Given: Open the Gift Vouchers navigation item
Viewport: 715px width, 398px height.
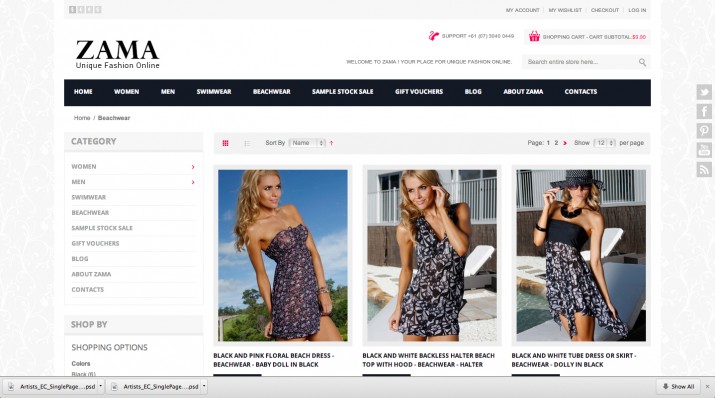Looking at the screenshot, I should point(419,92).
